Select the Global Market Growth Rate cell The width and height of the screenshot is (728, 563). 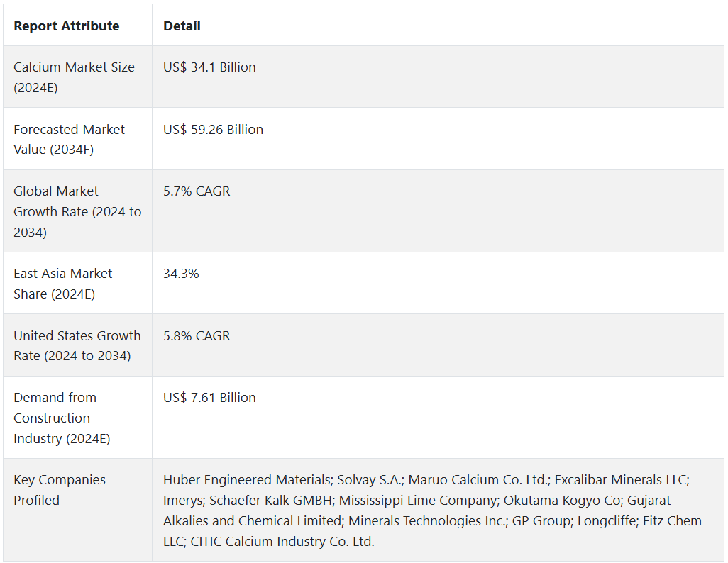[x=77, y=211]
